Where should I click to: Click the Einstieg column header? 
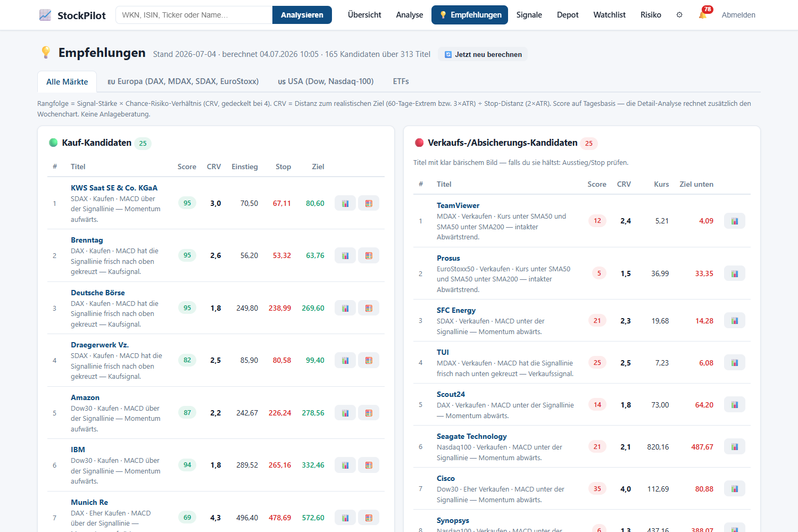pos(245,167)
